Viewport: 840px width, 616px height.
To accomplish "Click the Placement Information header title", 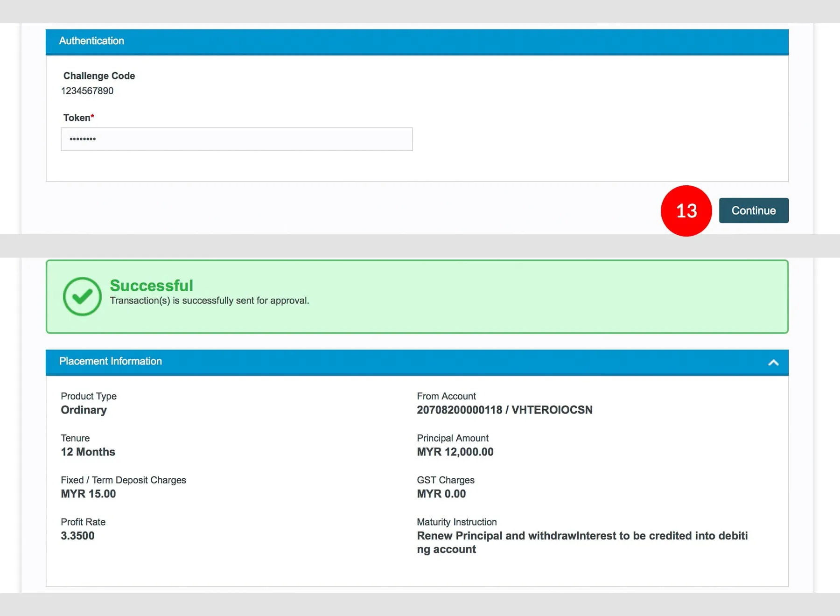I will click(111, 361).
